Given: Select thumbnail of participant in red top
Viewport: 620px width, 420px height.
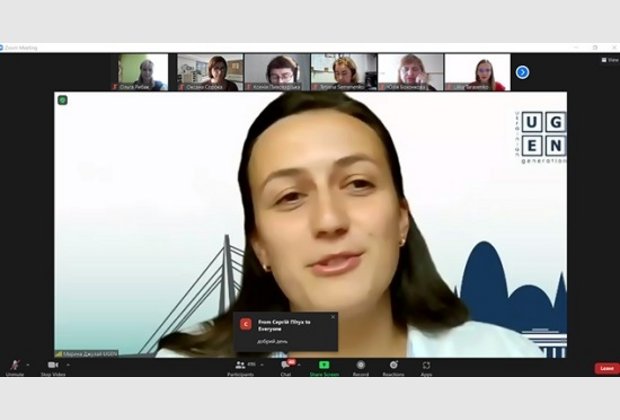Looking at the screenshot, I should [477, 72].
